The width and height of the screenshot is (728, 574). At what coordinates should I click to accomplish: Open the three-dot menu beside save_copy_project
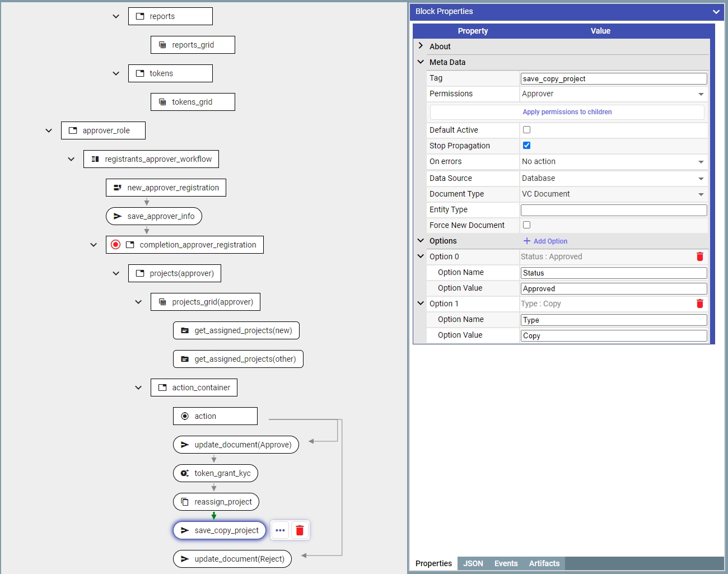(280, 530)
